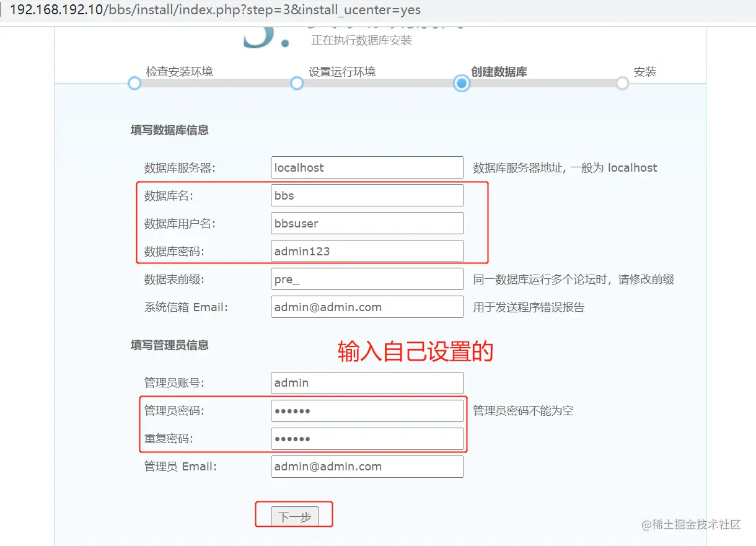Image resolution: width=756 pixels, height=546 pixels.
Task: Focus the 管理员账号 field containing admin
Action: [x=367, y=382]
